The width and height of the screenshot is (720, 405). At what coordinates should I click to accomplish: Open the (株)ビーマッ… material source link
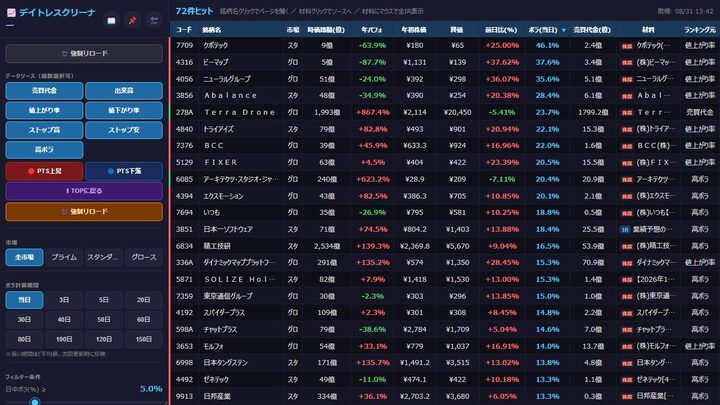pos(656,62)
